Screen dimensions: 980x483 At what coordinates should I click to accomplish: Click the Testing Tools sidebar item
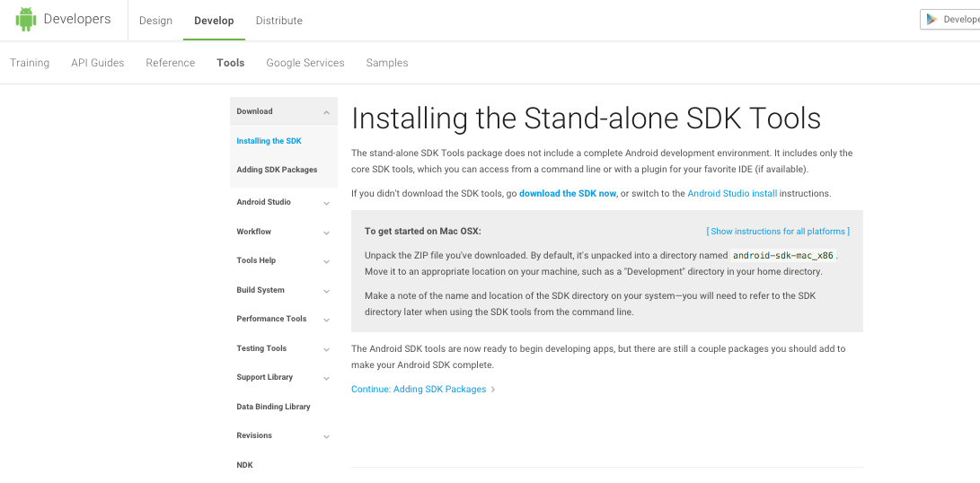tap(261, 348)
